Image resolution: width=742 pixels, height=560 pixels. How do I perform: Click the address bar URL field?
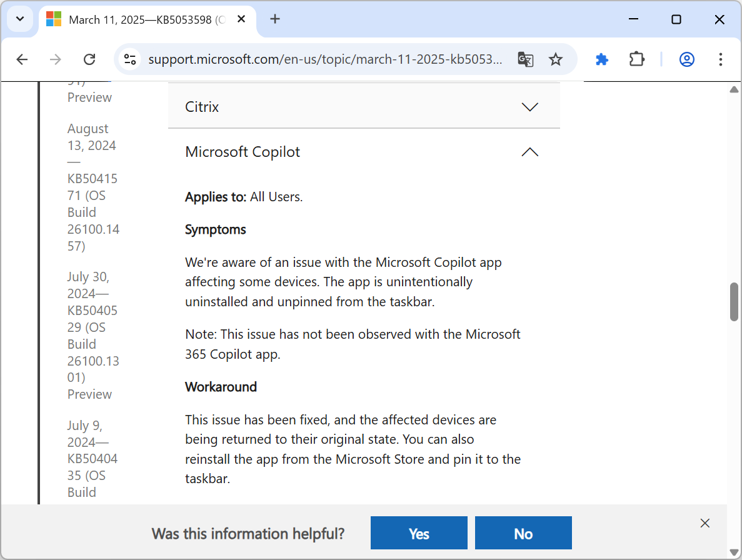coord(325,59)
